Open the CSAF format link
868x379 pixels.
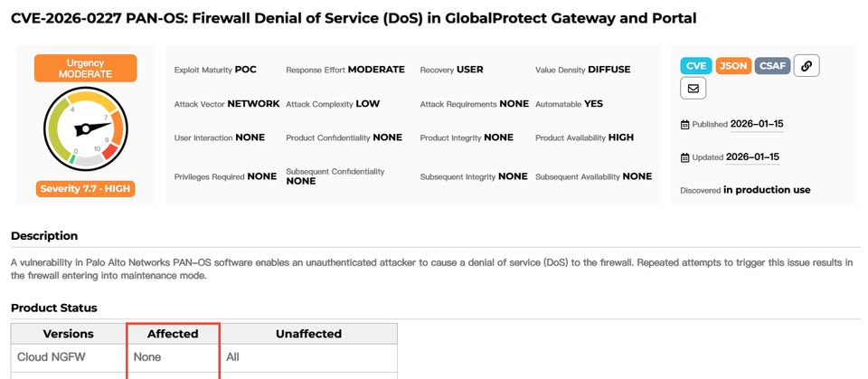[x=772, y=65]
